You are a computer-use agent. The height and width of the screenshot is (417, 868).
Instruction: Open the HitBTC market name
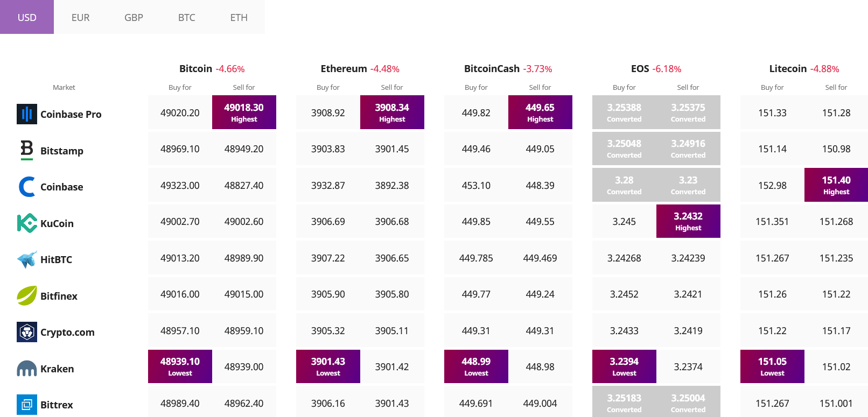56,259
